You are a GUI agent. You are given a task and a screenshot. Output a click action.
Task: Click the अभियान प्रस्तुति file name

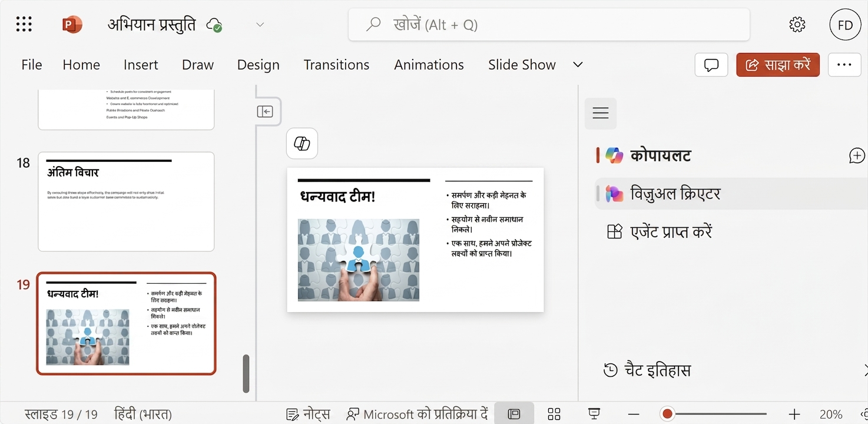tap(151, 25)
